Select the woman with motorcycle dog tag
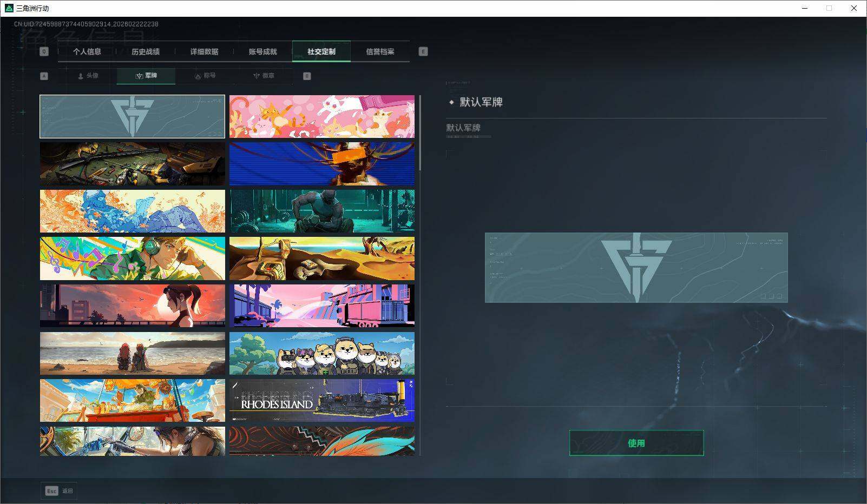 132,441
